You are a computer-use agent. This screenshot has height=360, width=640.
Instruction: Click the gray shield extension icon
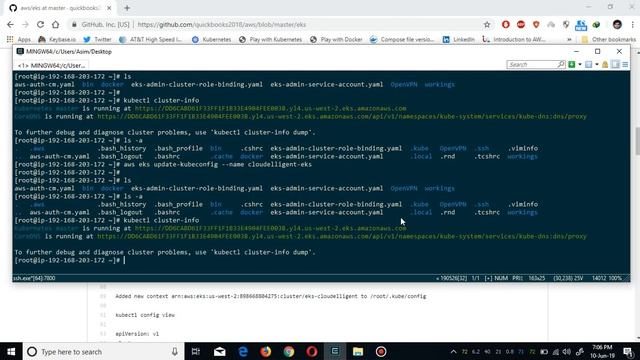click(x=566, y=24)
